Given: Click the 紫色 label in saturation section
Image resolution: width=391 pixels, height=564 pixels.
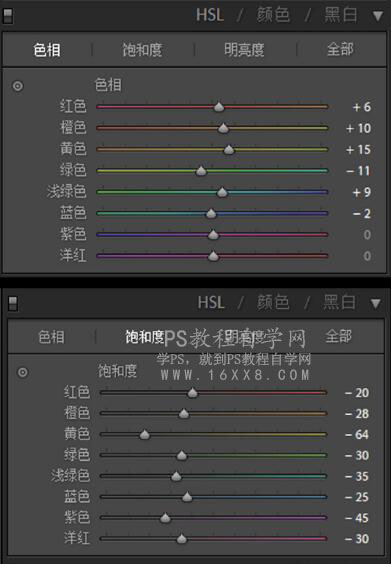Looking at the screenshot, I should (77, 517).
